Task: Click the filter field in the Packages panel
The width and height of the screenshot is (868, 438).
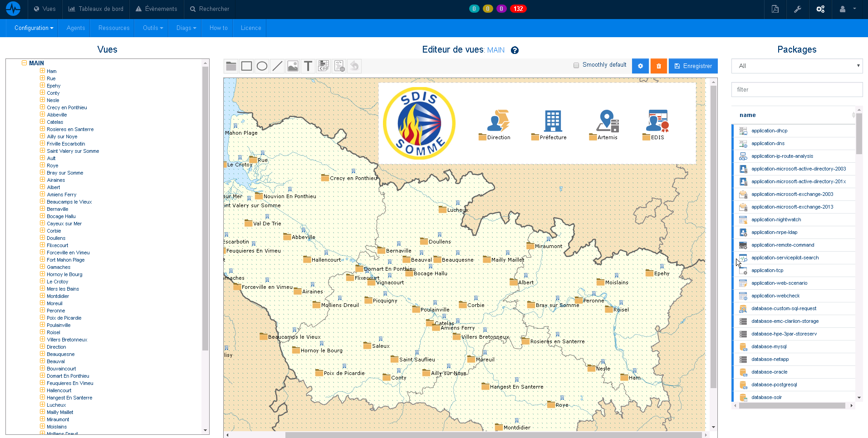Action: (x=797, y=89)
